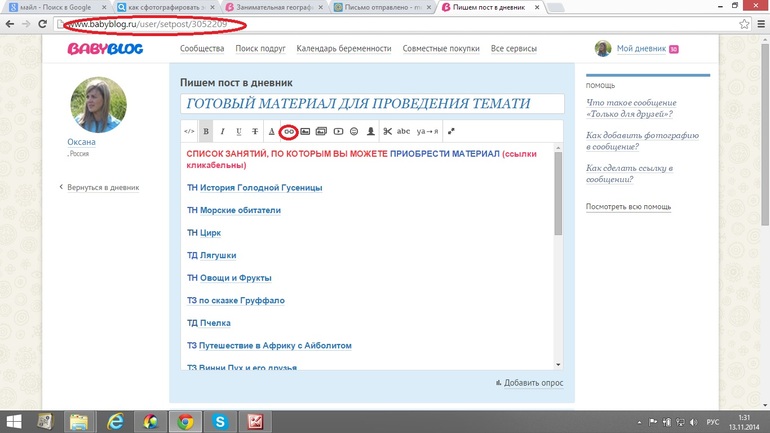Insert a video into the post
770x433 pixels.
pyautogui.click(x=338, y=132)
